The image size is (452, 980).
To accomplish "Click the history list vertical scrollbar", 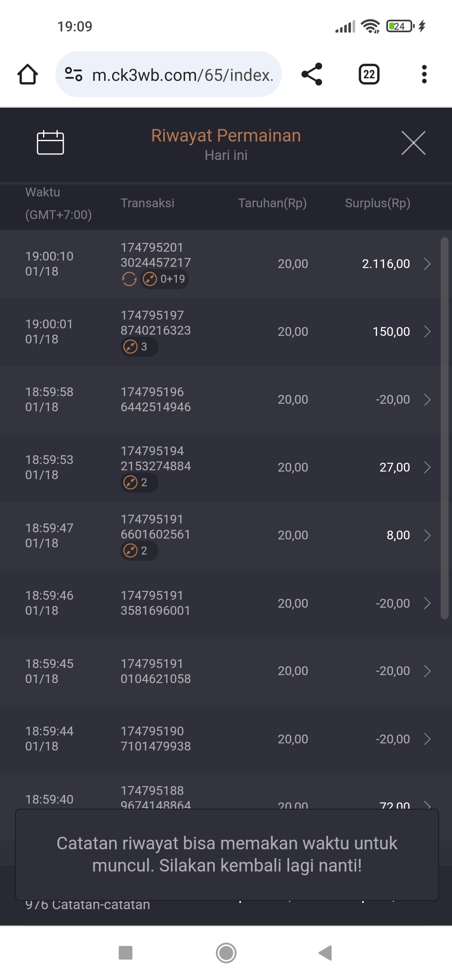I will (444, 427).
